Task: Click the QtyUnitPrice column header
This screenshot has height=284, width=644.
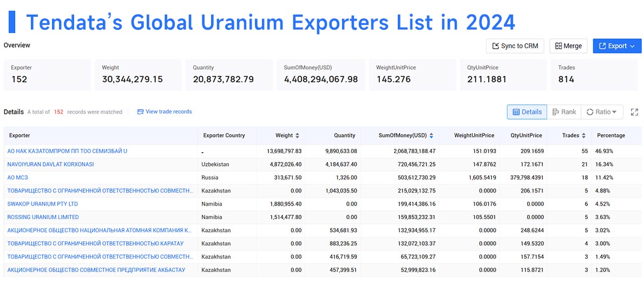Action: 526,135
